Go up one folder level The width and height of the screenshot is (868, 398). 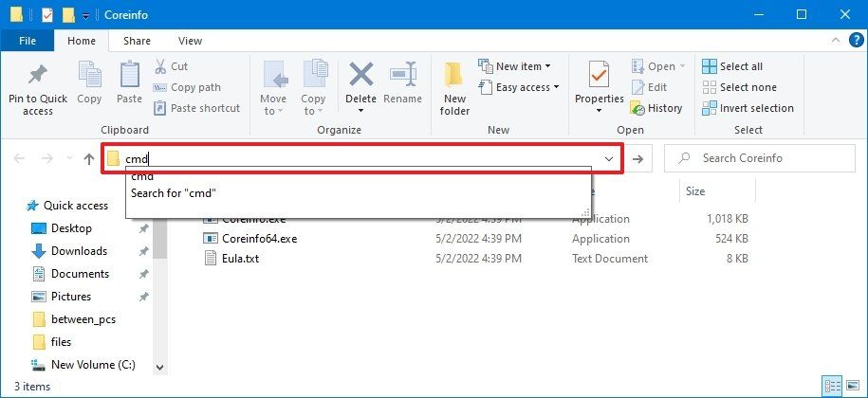88,159
